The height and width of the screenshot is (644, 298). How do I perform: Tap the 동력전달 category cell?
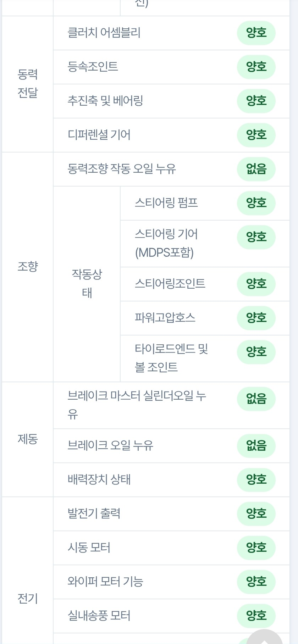[x=28, y=84]
